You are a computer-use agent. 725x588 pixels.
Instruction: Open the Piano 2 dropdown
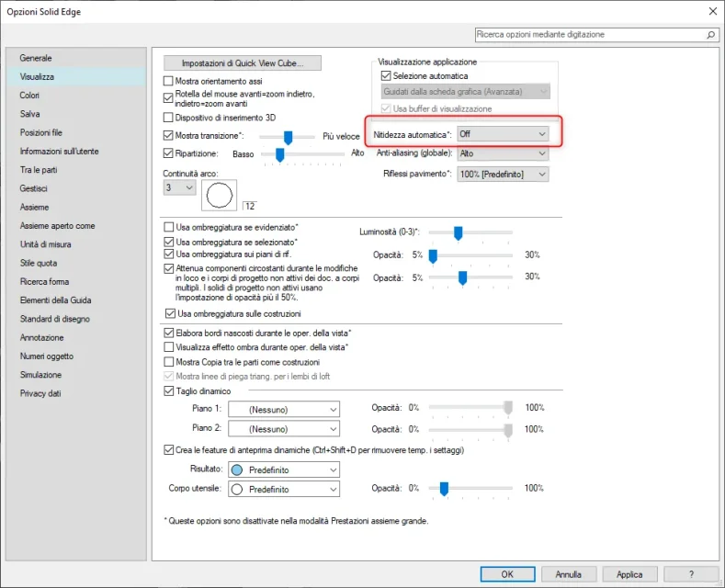tap(284, 429)
